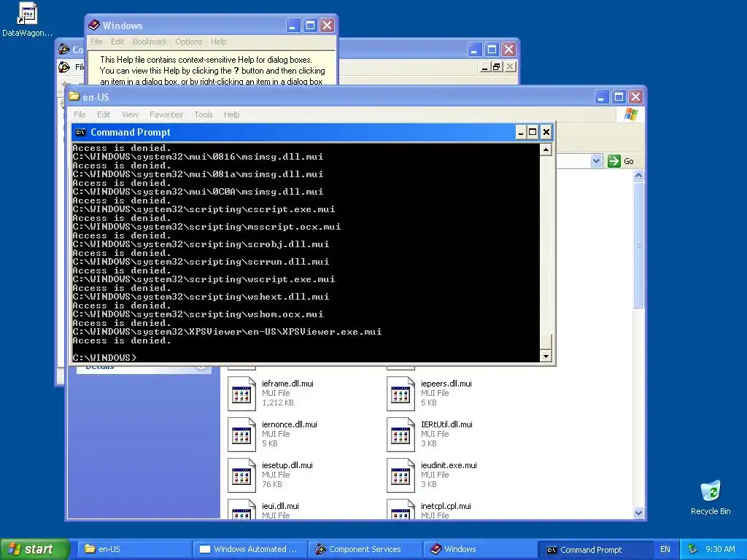
Task: Open Edit menu in en-US window
Action: 104,114
